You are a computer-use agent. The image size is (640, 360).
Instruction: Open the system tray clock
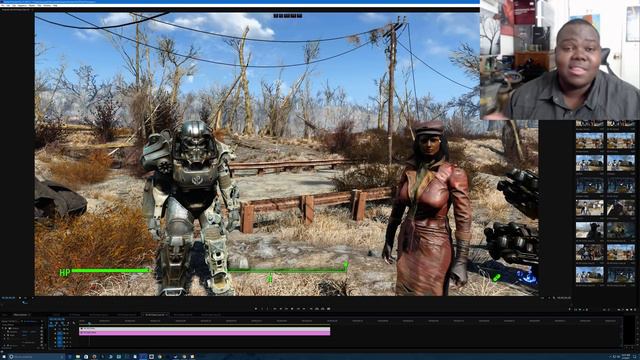(627, 357)
